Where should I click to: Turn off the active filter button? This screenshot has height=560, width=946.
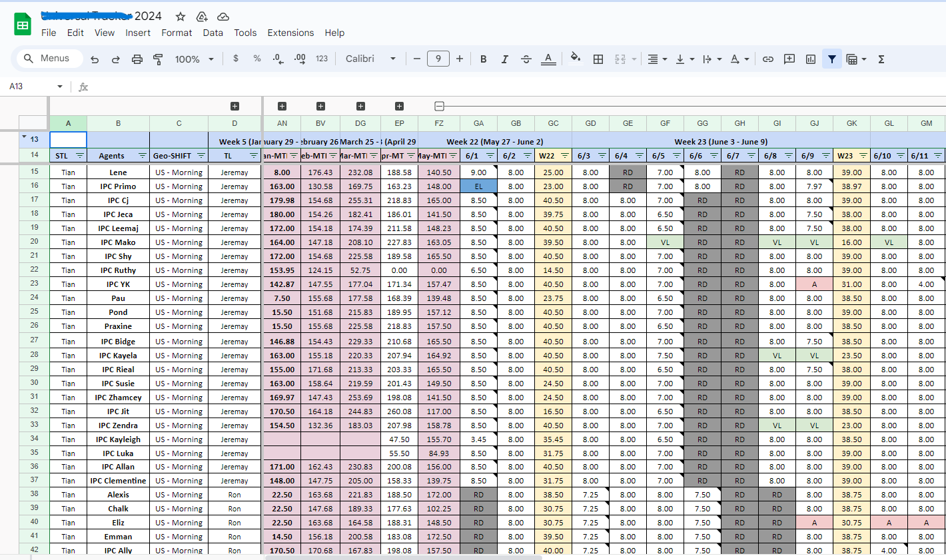(832, 59)
